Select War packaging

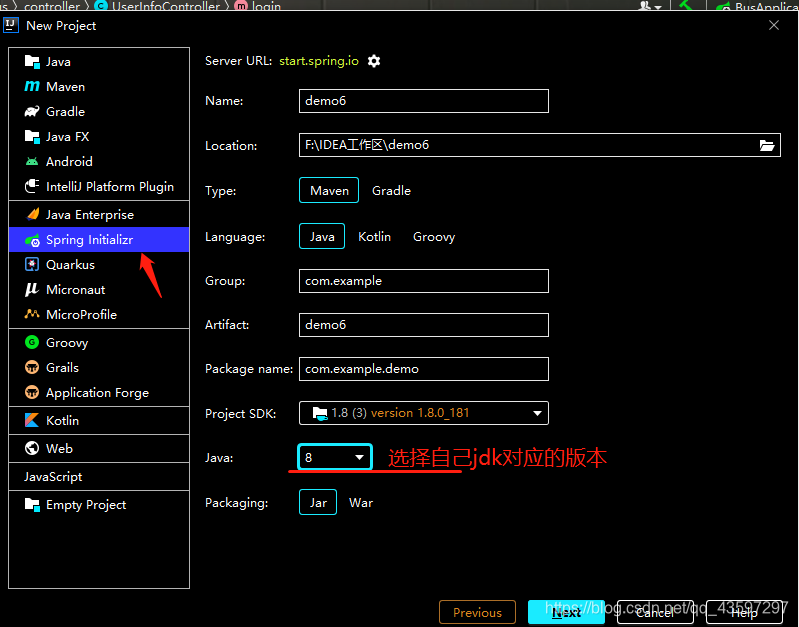[x=361, y=503]
